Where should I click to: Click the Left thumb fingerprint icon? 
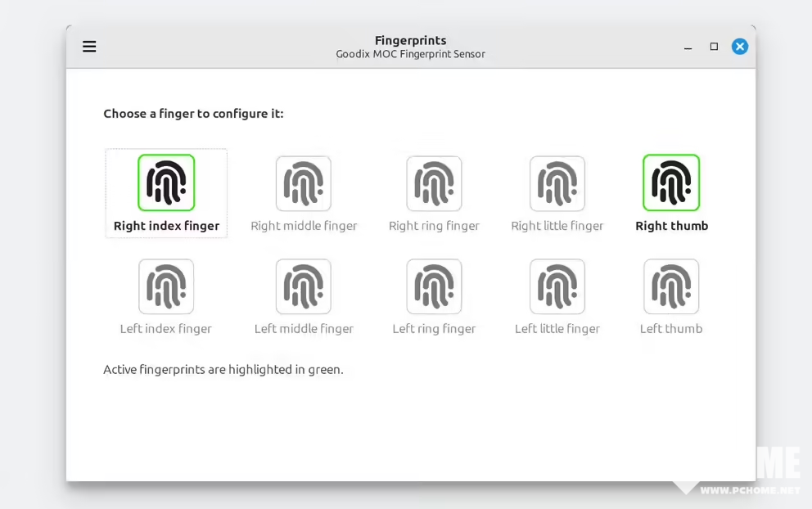tap(671, 286)
